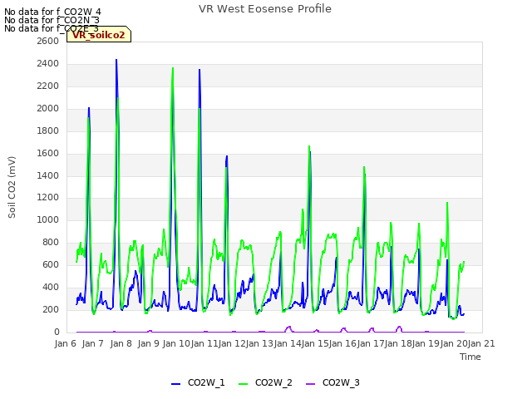
Task: Click the 'No data for f_CO2N_3' message
Action: [x=52, y=20]
